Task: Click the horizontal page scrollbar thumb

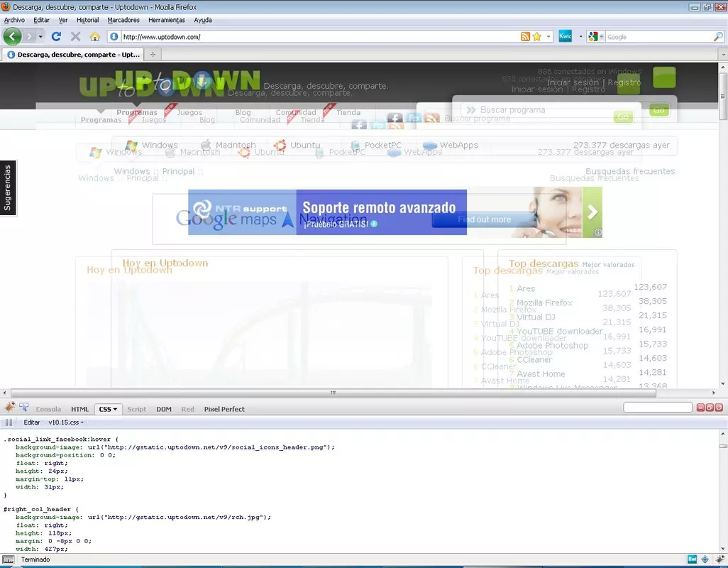Action: pos(333,393)
